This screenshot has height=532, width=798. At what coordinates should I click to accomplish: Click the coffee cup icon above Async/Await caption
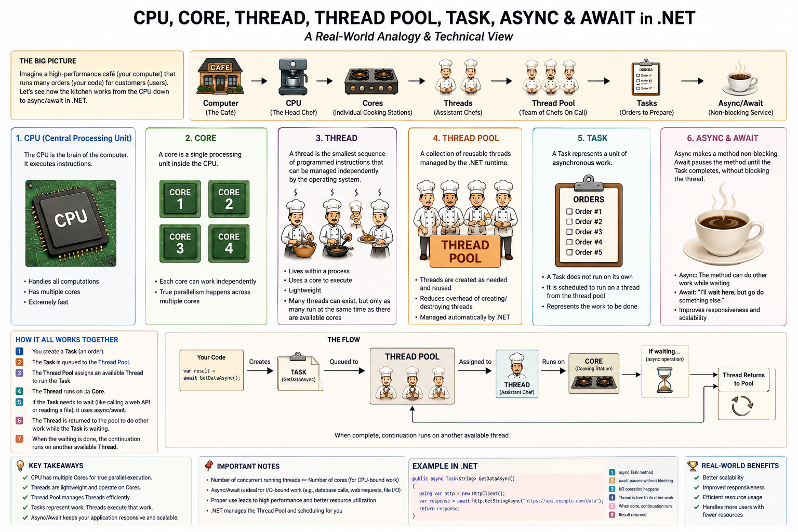point(740,77)
